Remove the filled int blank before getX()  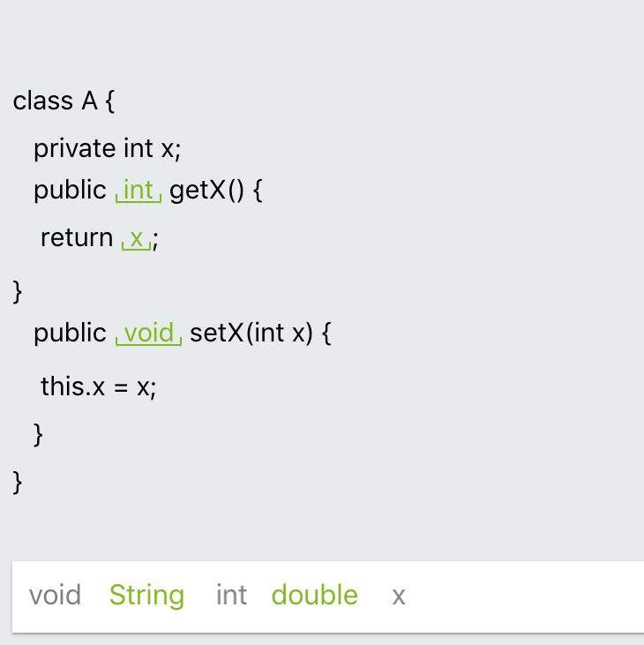[139, 191]
